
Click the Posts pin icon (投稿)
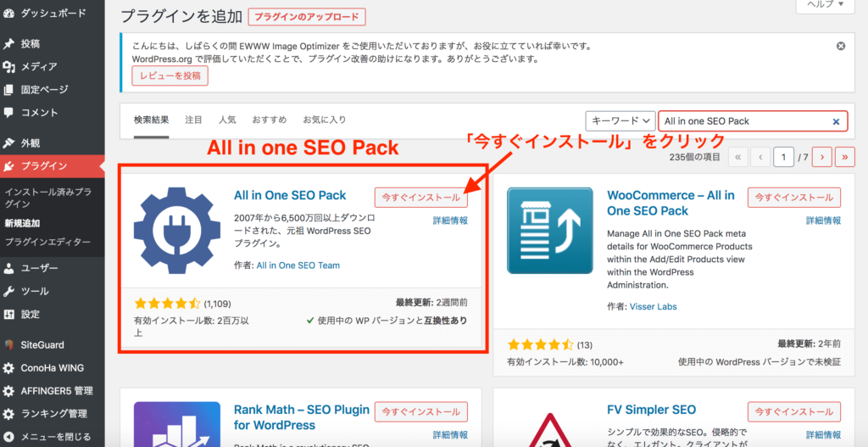(8, 44)
